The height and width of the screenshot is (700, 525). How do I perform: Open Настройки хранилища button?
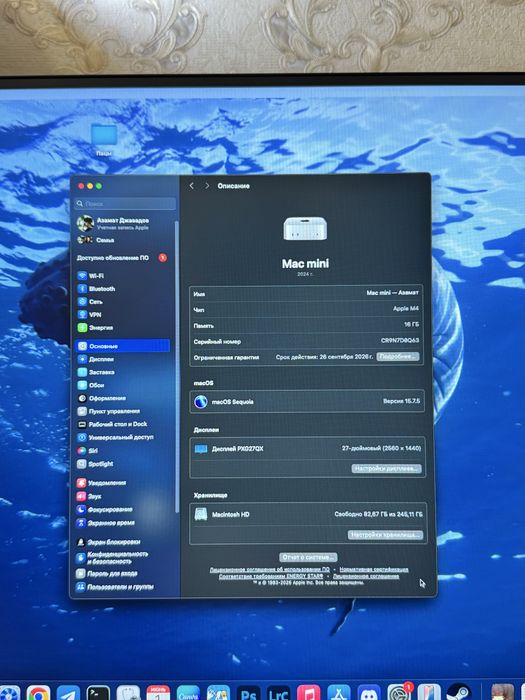click(x=386, y=535)
